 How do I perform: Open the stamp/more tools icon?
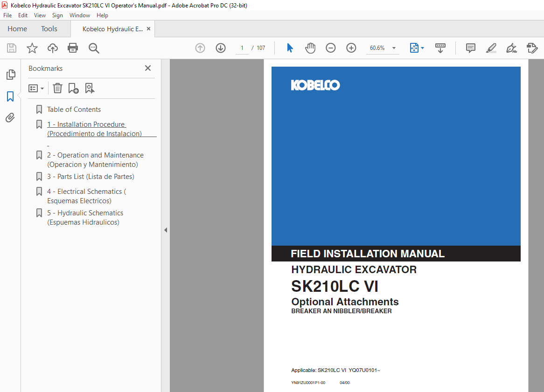(532, 48)
